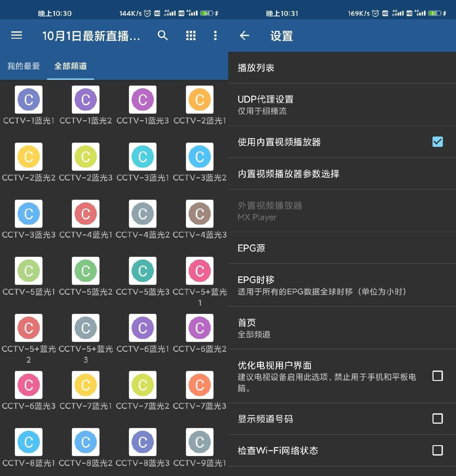Open CCTV-2蓝光2 channel icon

(29, 157)
